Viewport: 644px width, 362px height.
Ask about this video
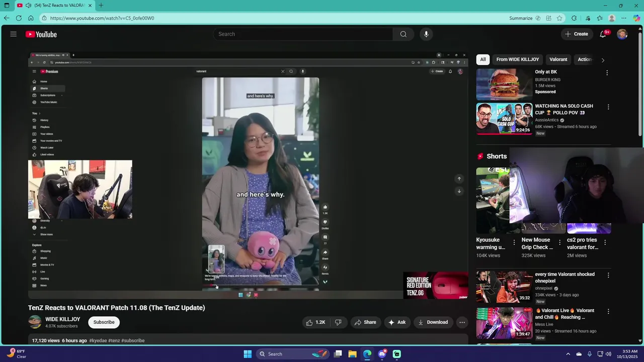coord(397,322)
